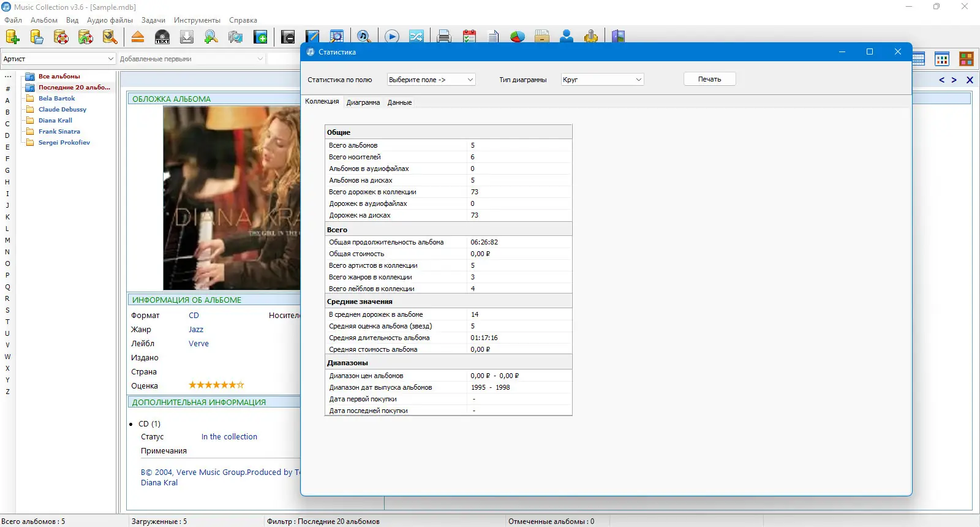Click the play button toolbar icon

tap(392, 37)
